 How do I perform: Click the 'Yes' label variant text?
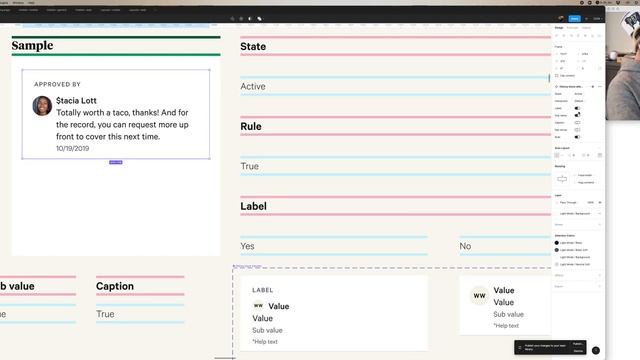click(x=247, y=246)
